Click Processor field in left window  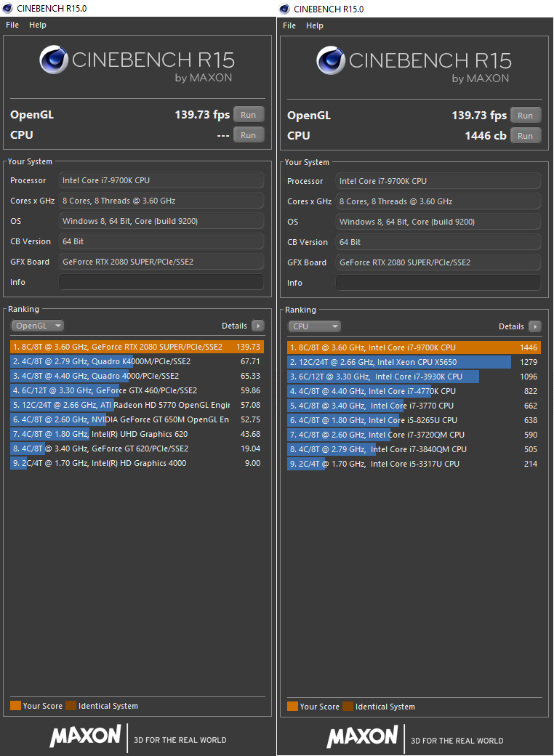[x=161, y=180]
